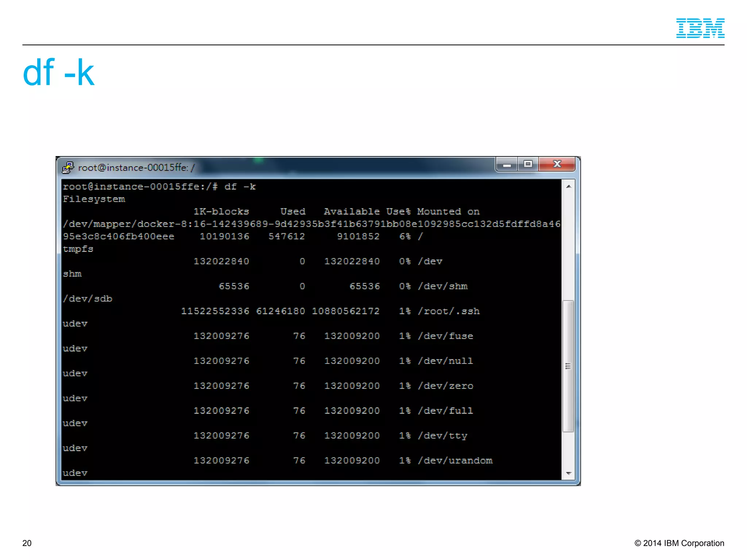Click the '/dev/urandom' mount point
This screenshot has width=747, height=560.
coord(455,460)
